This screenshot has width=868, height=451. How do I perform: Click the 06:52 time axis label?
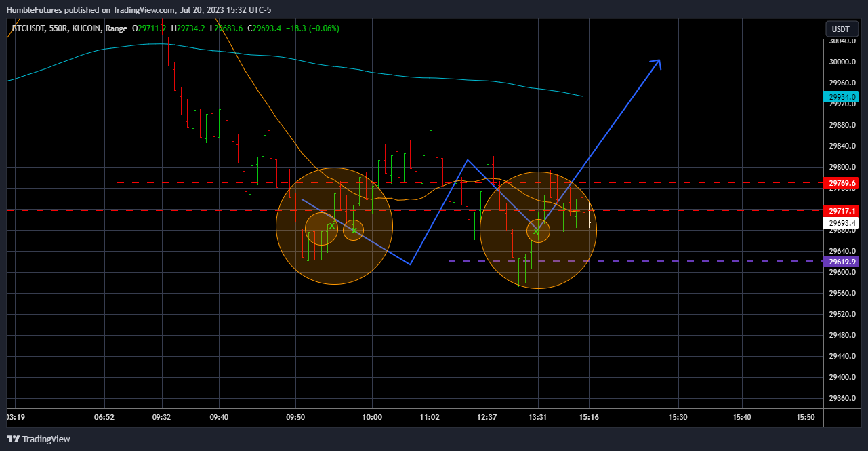(104, 417)
